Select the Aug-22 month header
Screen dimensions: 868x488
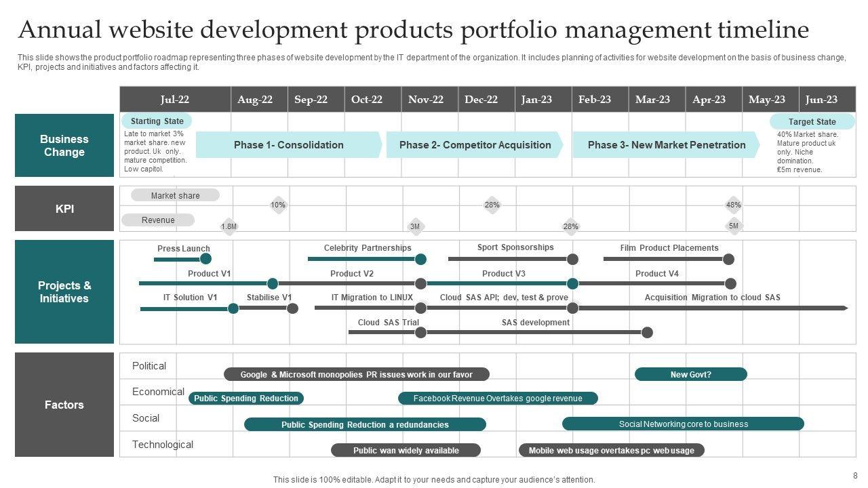coord(259,100)
